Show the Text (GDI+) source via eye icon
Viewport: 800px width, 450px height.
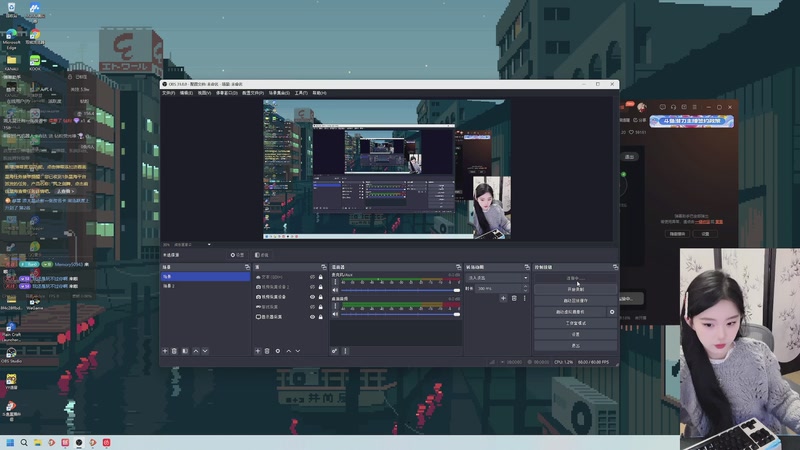coord(312,277)
